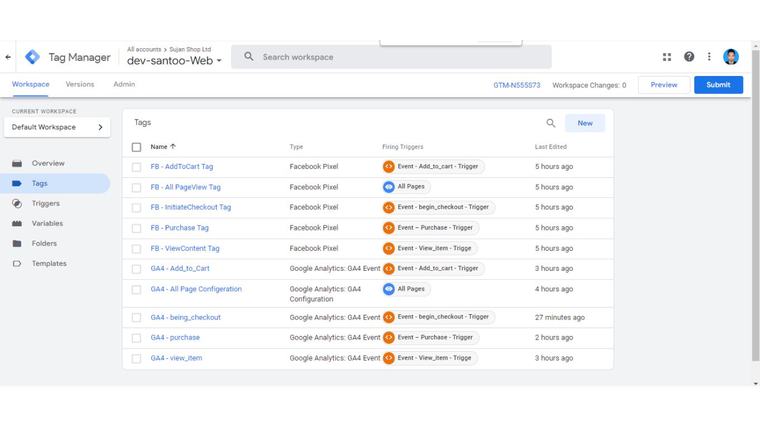The height and width of the screenshot is (427, 760).
Task: Click the blue Submit button
Action: pos(718,85)
